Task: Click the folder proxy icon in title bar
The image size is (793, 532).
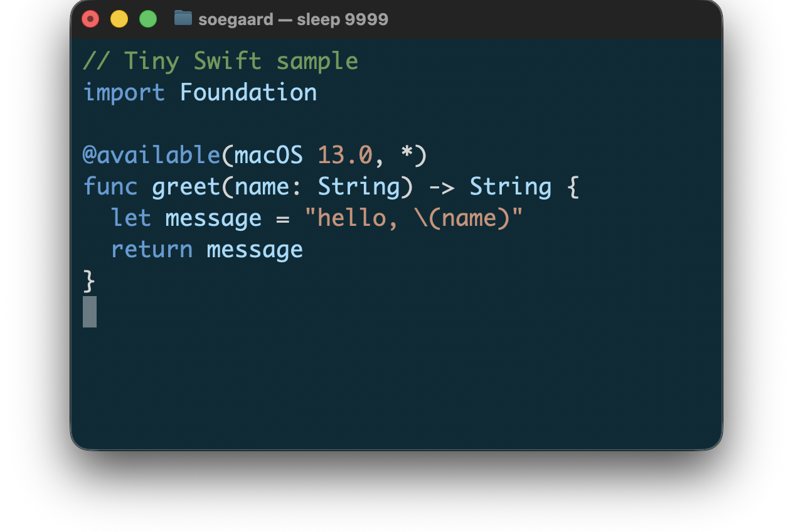Action: [x=183, y=19]
